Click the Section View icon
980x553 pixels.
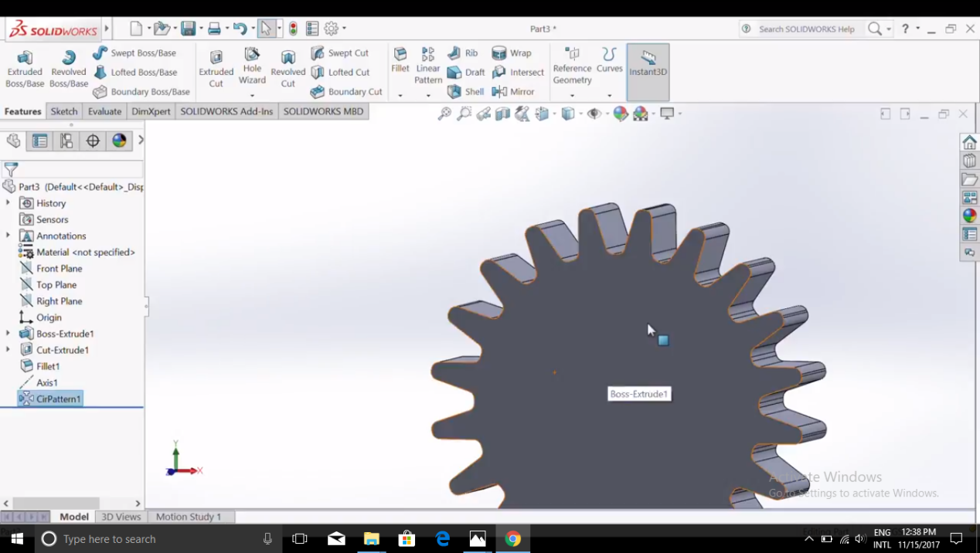coord(502,114)
